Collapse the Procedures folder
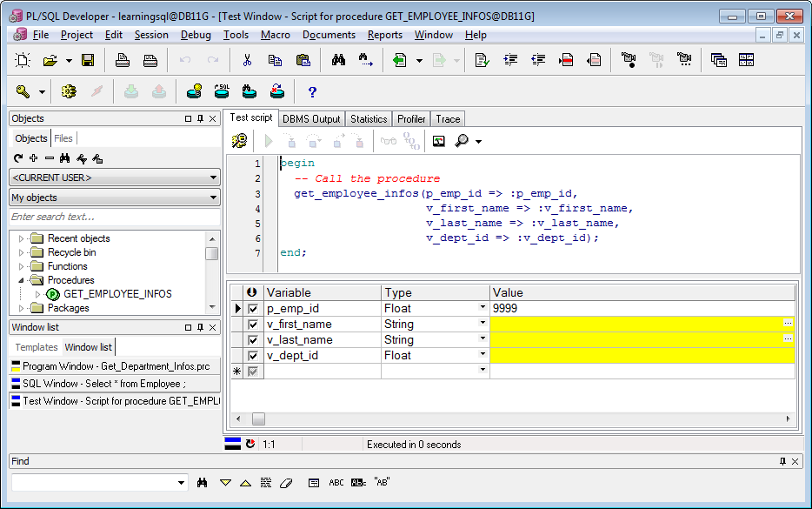This screenshot has height=509, width=812. click(21, 280)
